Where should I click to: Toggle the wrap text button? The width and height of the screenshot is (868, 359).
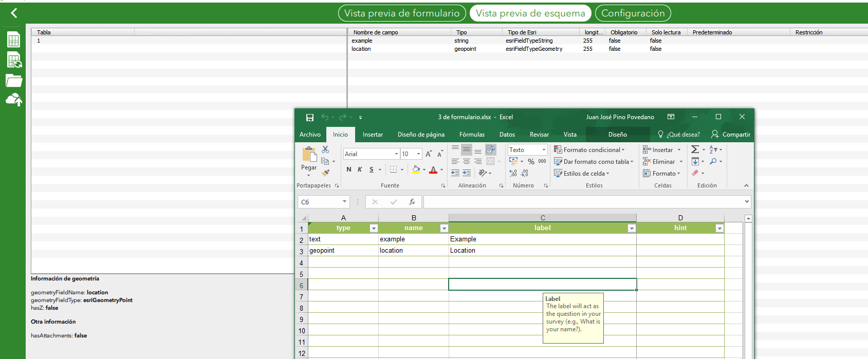(491, 149)
